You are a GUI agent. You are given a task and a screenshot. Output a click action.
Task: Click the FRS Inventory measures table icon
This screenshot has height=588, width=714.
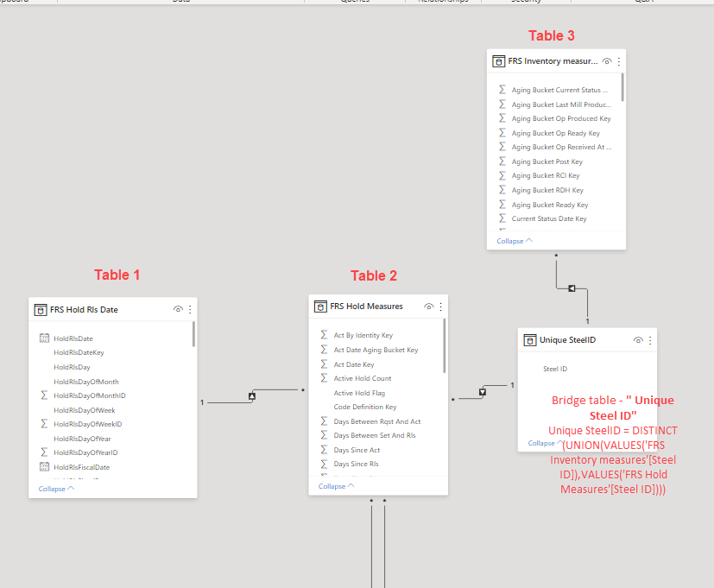[x=499, y=61]
